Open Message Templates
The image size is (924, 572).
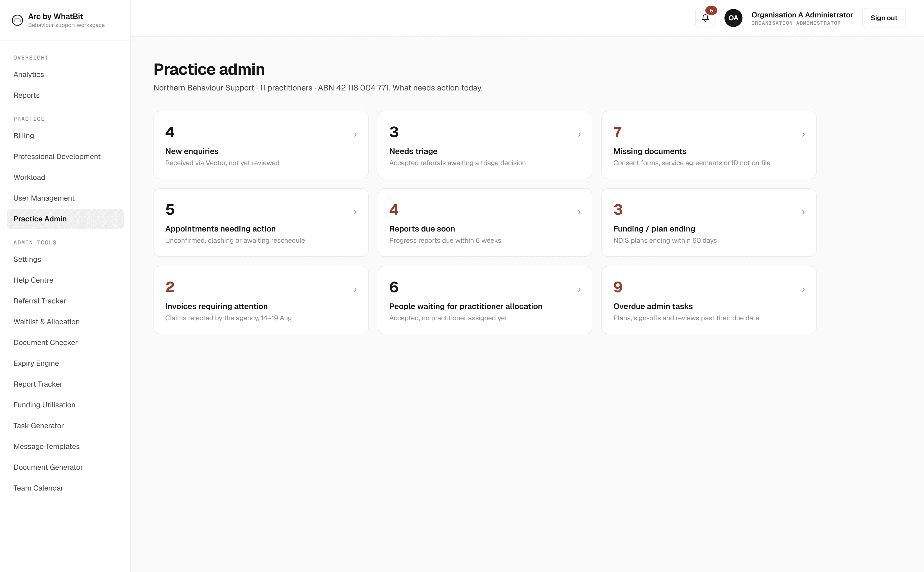coord(65,447)
